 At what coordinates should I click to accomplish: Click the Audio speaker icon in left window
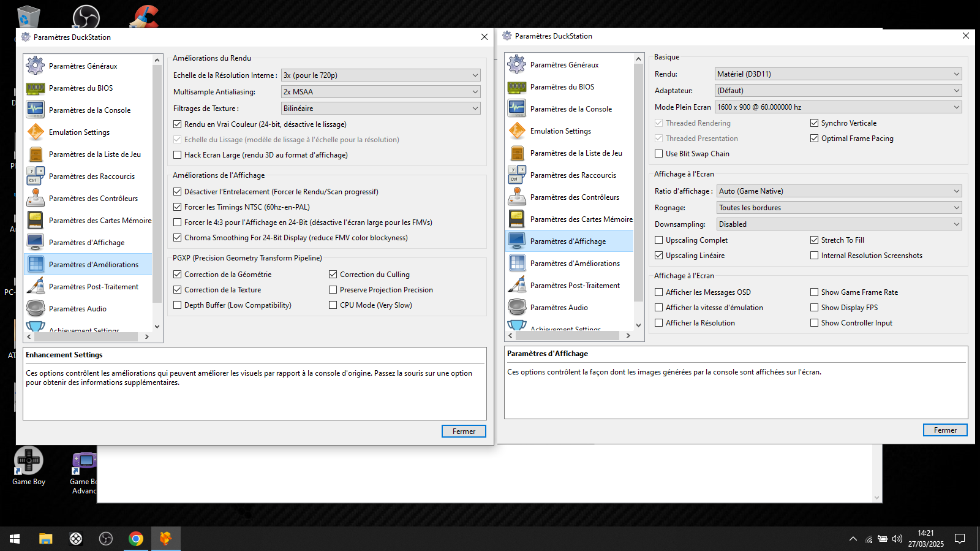(36, 309)
